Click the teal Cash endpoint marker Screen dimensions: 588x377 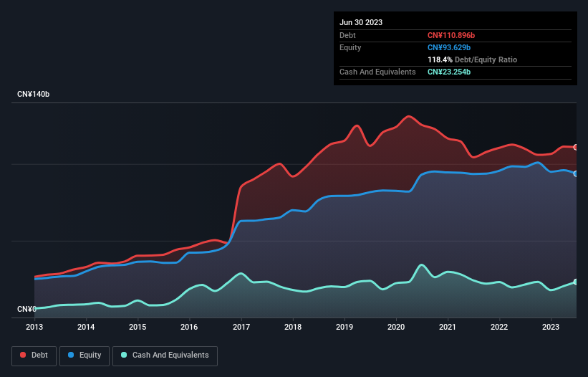point(576,282)
